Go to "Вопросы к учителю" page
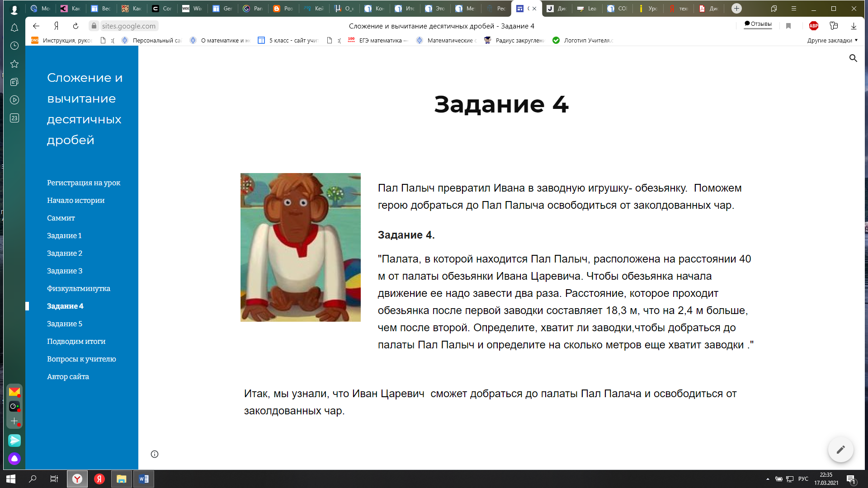The image size is (868, 488). pos(81,359)
